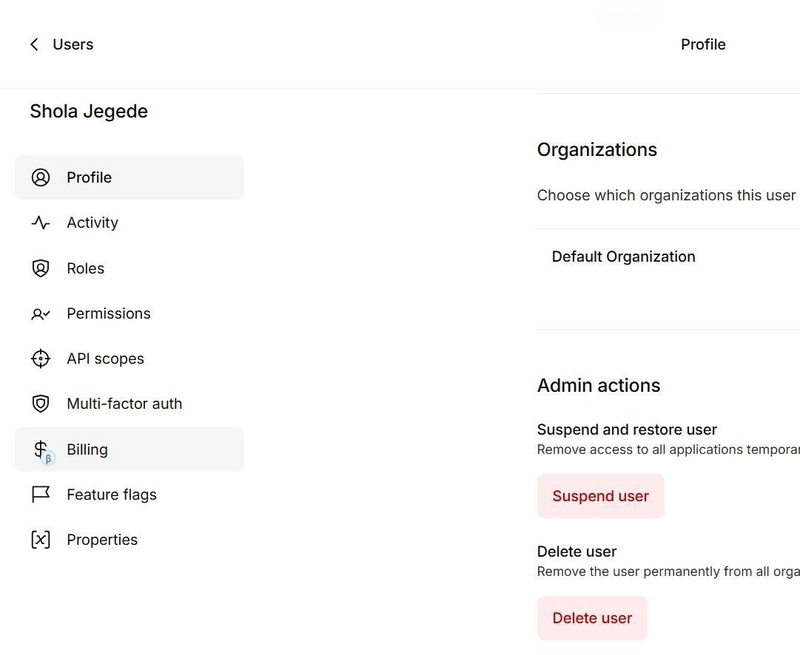Click the Billing dollar beta icon
This screenshot has height=655, width=800.
(43, 451)
